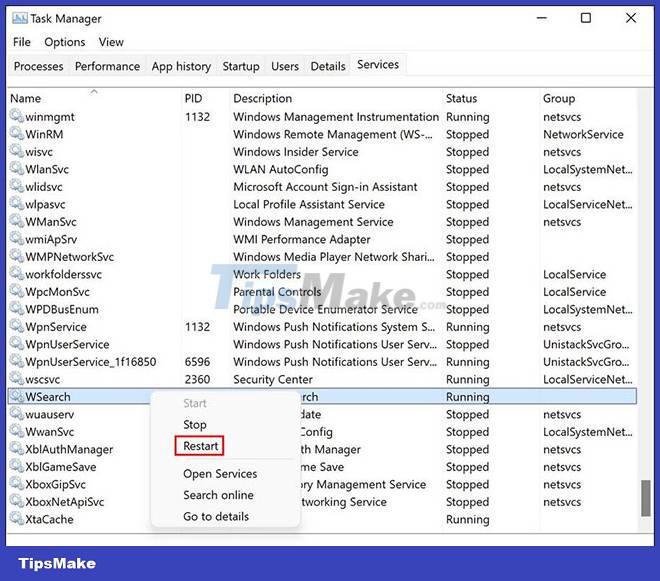Select the Services tab

click(x=378, y=65)
